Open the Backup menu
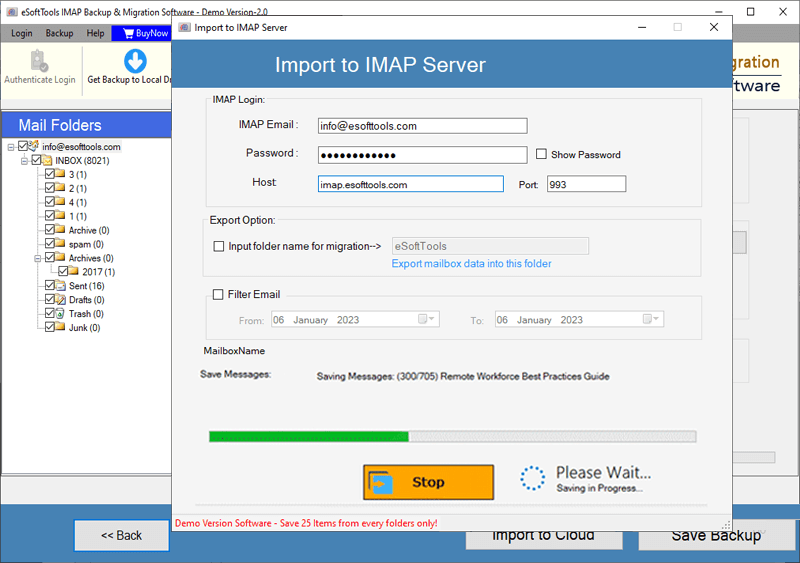 [x=59, y=33]
